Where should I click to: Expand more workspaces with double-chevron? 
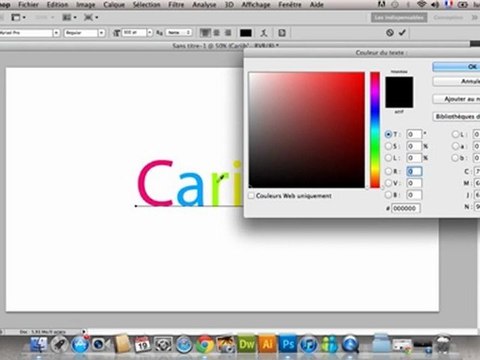coord(475,17)
